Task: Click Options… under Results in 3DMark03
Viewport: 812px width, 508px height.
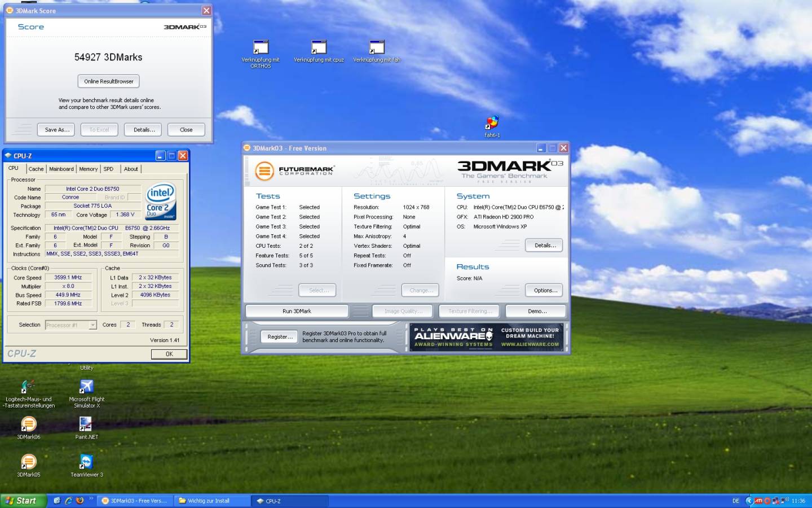Action: click(545, 290)
